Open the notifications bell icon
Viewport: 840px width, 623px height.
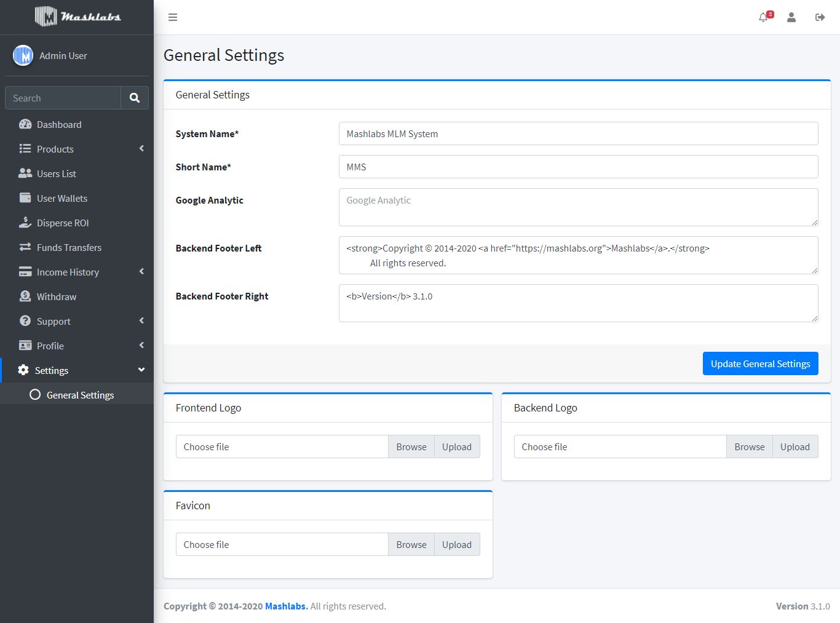point(763,17)
